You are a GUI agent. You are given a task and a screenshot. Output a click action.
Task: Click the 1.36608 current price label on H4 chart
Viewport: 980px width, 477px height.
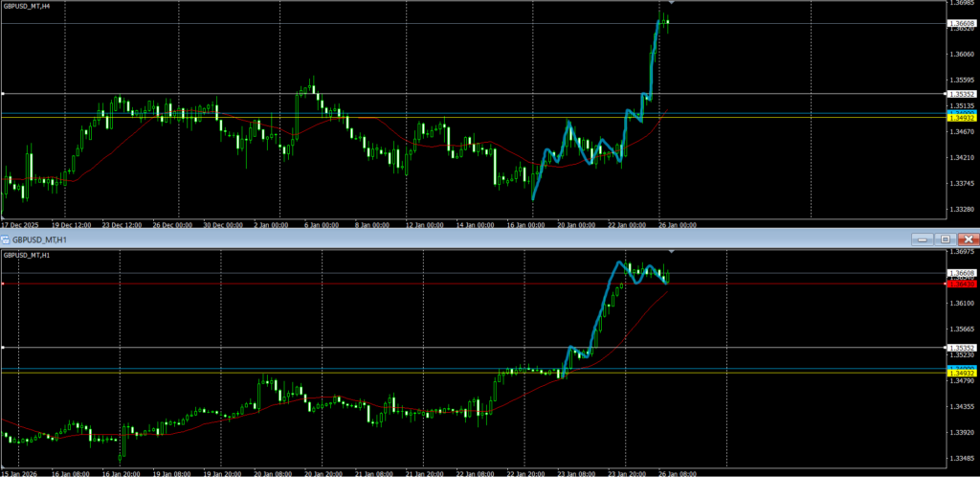click(x=962, y=23)
